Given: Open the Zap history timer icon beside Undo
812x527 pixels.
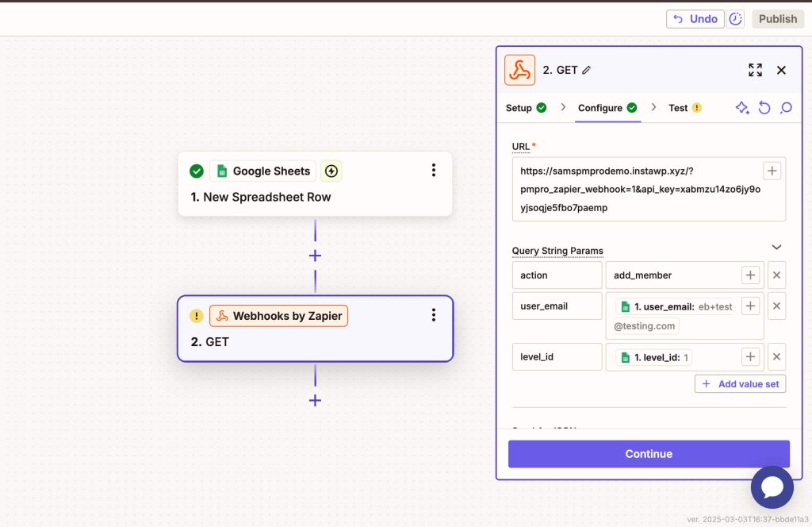Looking at the screenshot, I should (x=734, y=18).
